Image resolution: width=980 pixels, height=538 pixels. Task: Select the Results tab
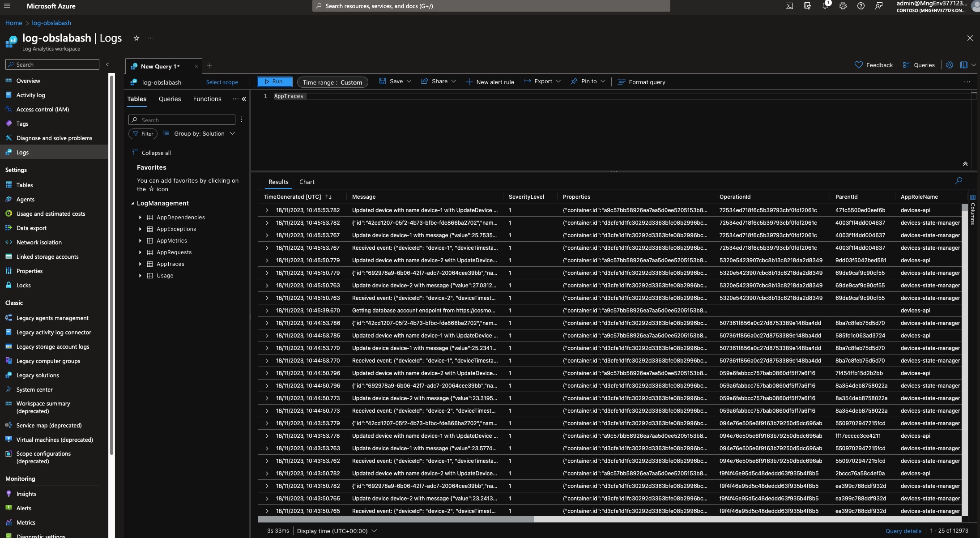[278, 182]
